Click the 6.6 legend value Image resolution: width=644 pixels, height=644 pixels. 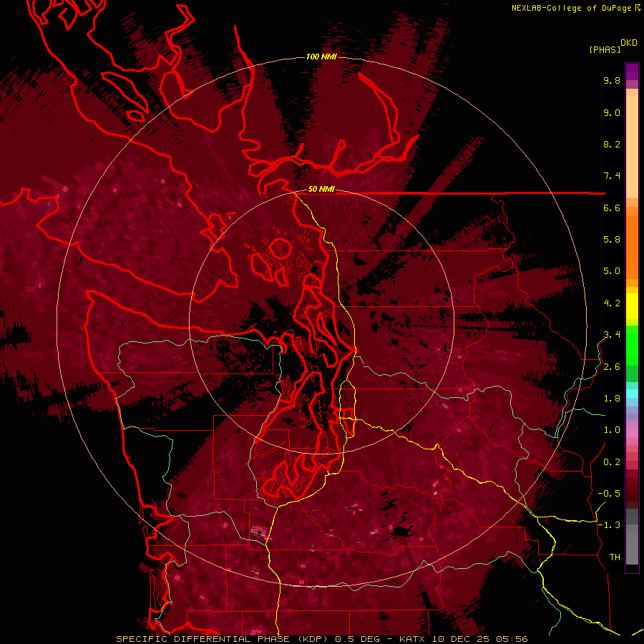click(612, 208)
